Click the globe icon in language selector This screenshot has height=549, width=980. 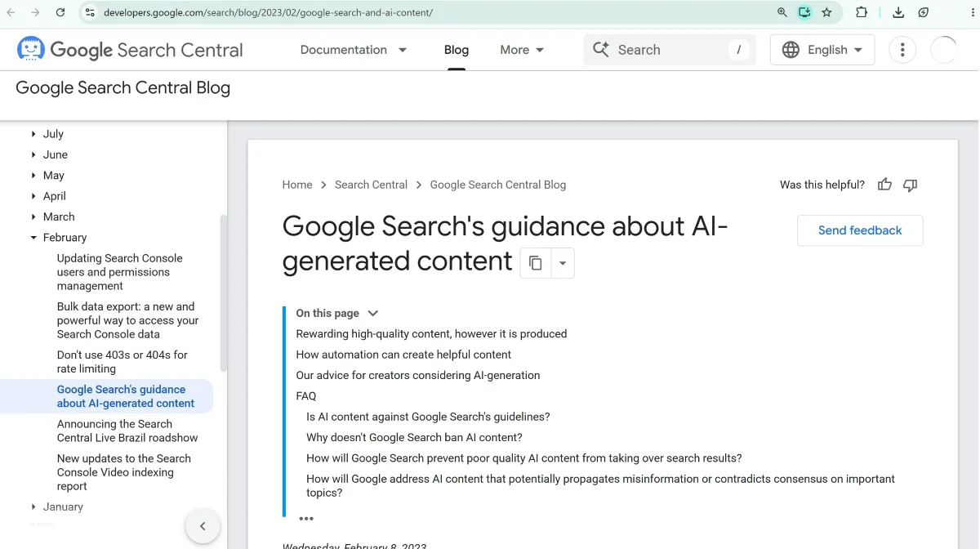tap(791, 50)
